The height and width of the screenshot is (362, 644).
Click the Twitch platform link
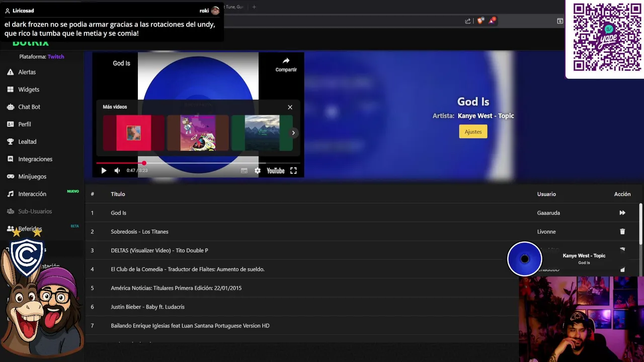[56, 57]
